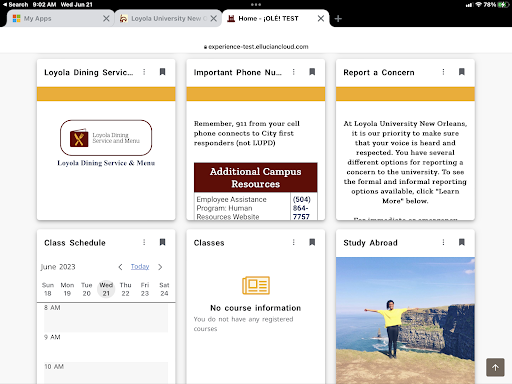Tap the Wi-Fi indicator in status bar
This screenshot has height=384, width=512.
(479, 5)
